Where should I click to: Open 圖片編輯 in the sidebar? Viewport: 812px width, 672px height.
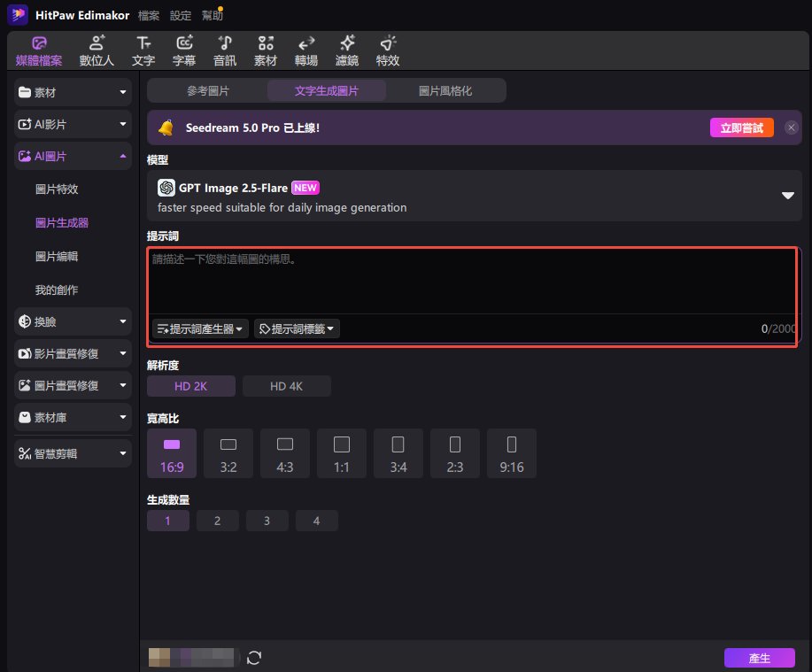tap(57, 256)
